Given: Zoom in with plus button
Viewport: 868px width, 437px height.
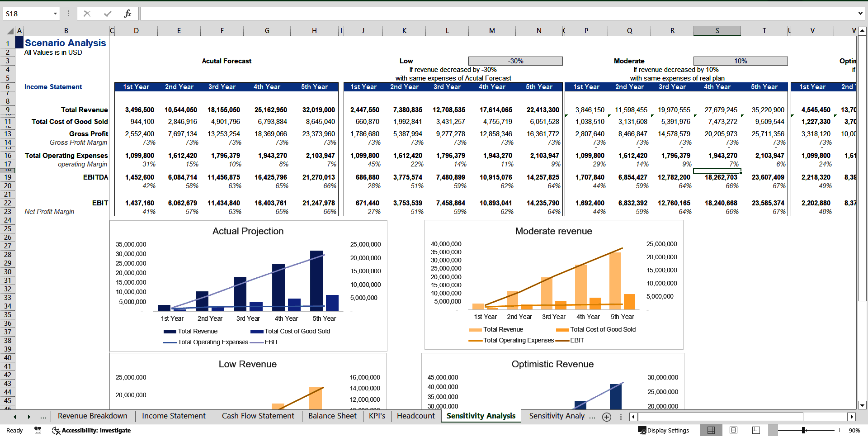Looking at the screenshot, I should (839, 430).
